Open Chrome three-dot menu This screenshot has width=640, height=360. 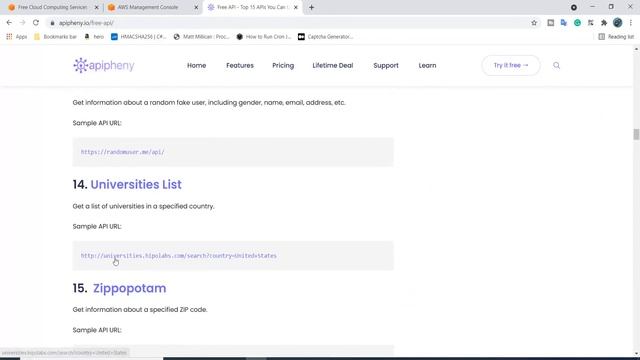point(631,23)
